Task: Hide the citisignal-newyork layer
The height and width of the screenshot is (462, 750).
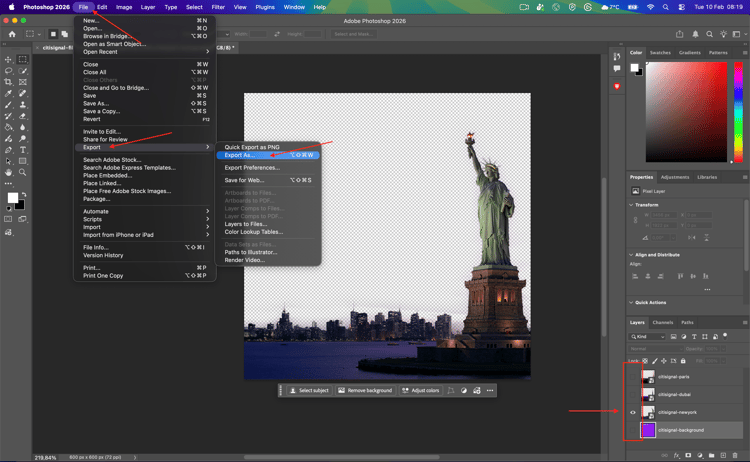Action: pyautogui.click(x=633, y=412)
